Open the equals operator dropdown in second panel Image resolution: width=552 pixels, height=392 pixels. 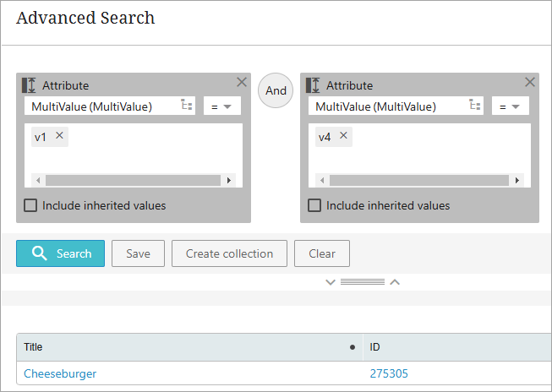pyautogui.click(x=510, y=106)
